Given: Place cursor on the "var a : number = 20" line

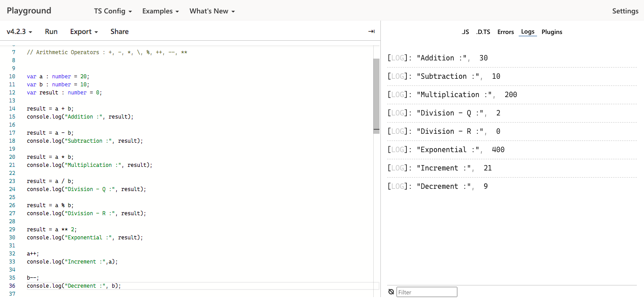Looking at the screenshot, I should pyautogui.click(x=58, y=77).
